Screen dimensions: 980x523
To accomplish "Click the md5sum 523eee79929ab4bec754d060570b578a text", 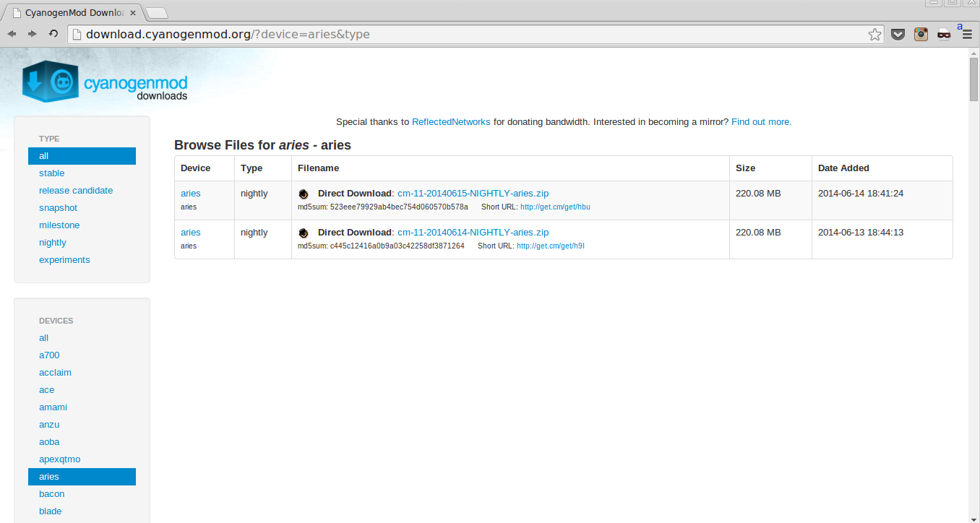I will (383, 207).
